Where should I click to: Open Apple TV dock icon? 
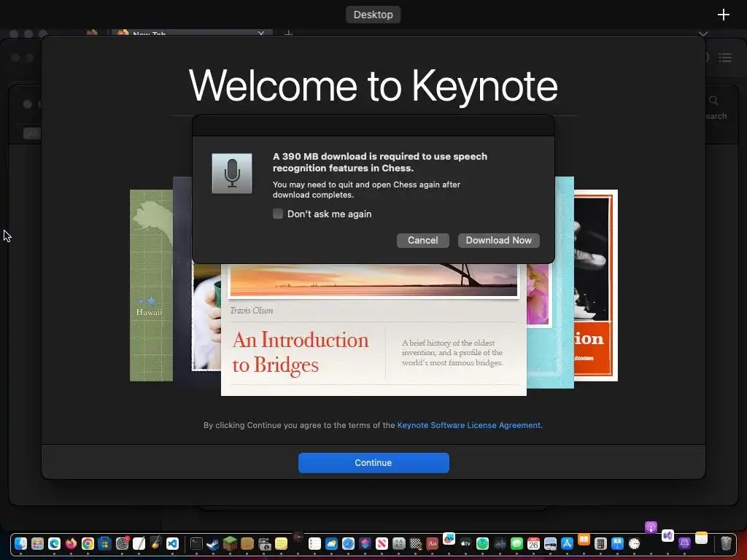pos(465,543)
